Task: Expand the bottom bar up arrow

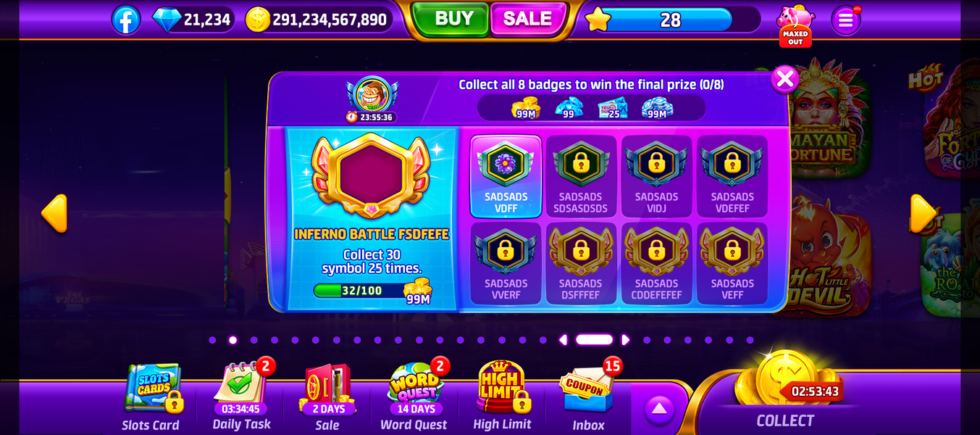Action: point(659,409)
